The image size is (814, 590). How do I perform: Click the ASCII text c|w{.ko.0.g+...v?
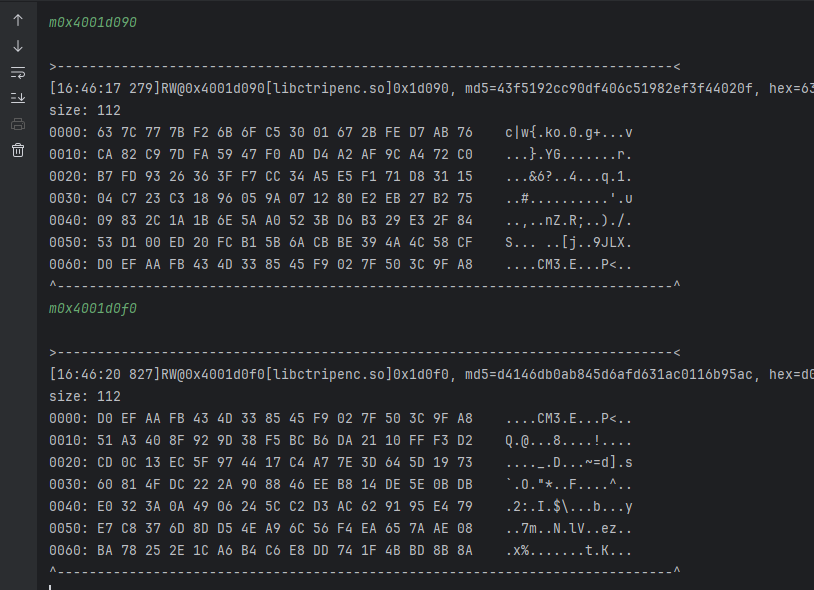point(568,132)
